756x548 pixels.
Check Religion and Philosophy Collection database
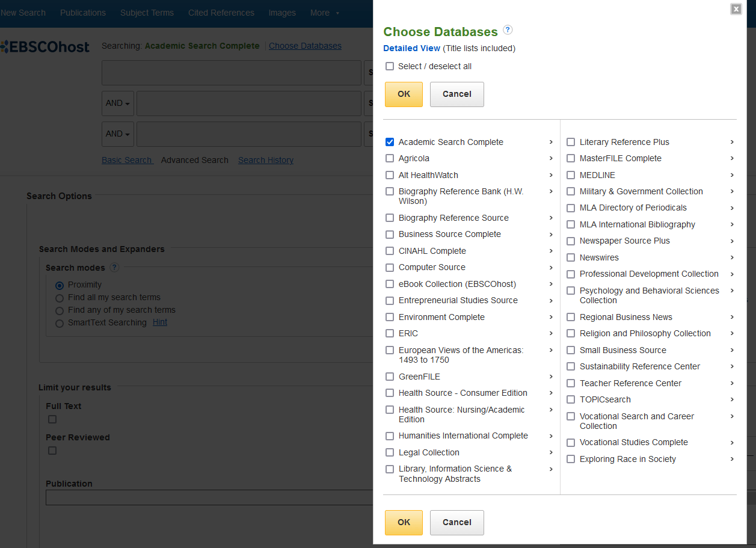pyautogui.click(x=571, y=333)
